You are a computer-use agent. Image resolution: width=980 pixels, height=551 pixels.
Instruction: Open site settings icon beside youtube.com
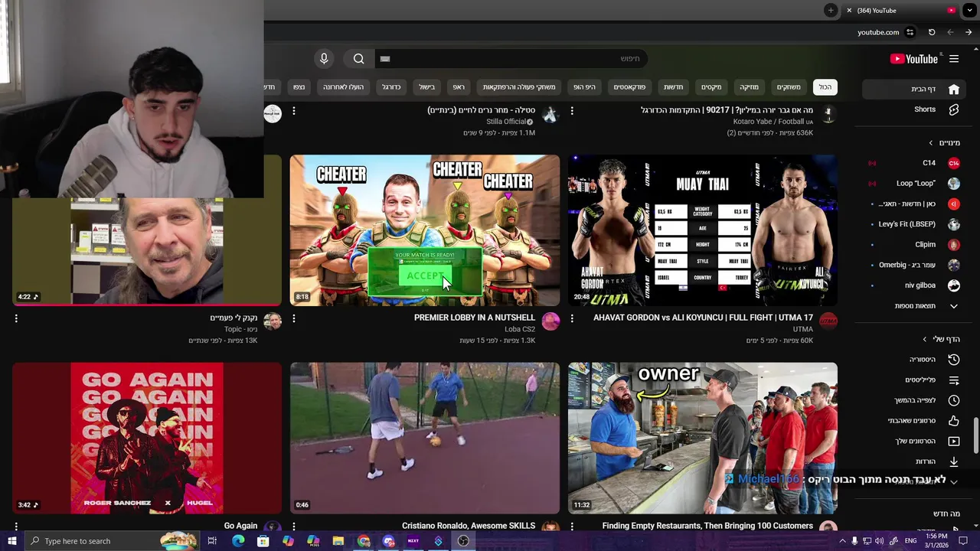[x=910, y=32]
